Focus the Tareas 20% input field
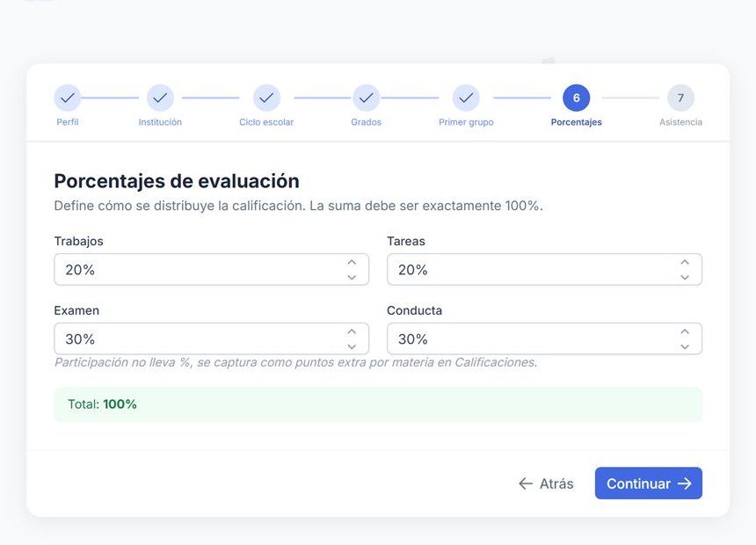Screen dimensions: 756x545 pos(544,270)
